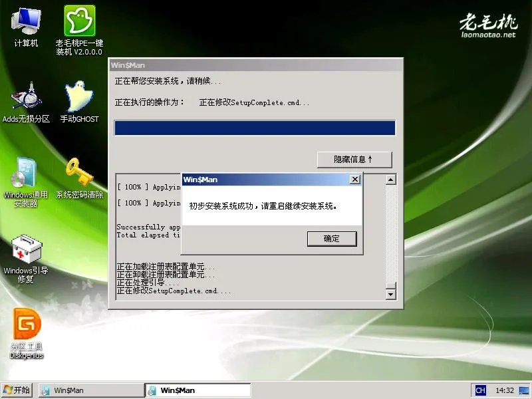The height and width of the screenshot is (399, 532).
Task: Confirm the success dialog with 确定
Action: tap(332, 239)
